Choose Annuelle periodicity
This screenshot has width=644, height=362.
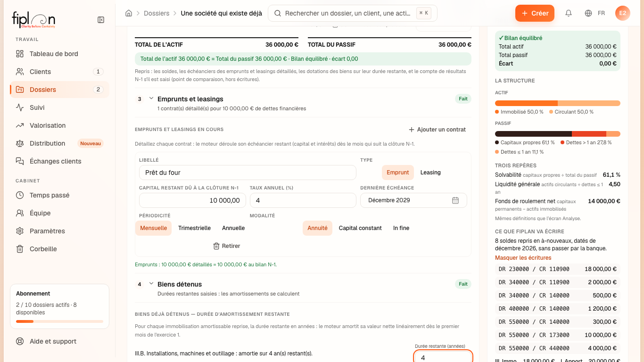[233, 228]
